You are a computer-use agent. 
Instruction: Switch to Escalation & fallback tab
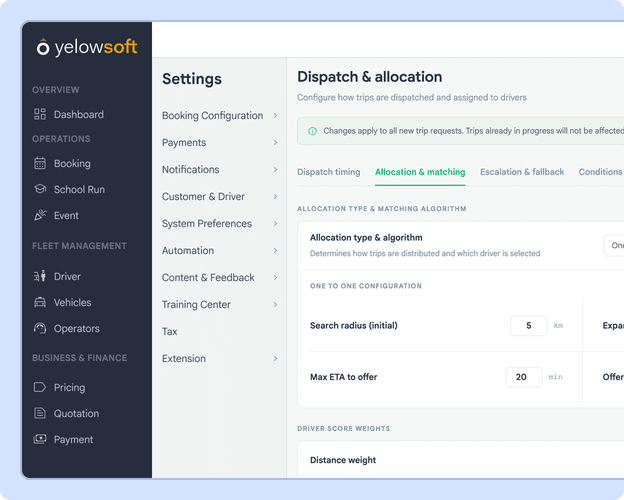pyautogui.click(x=522, y=172)
